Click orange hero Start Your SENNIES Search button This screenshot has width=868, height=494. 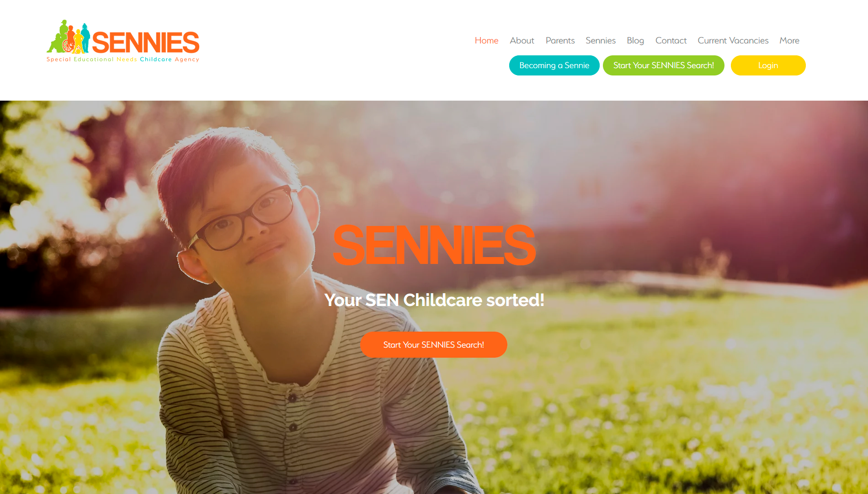434,344
